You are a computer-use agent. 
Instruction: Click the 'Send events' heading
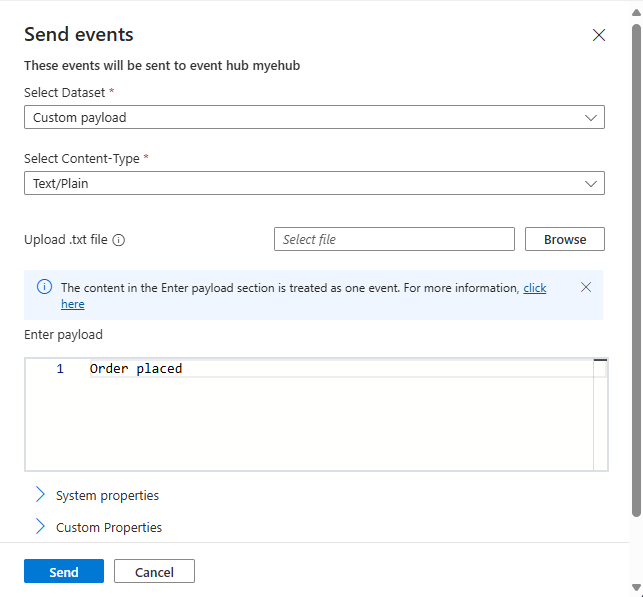tap(79, 34)
